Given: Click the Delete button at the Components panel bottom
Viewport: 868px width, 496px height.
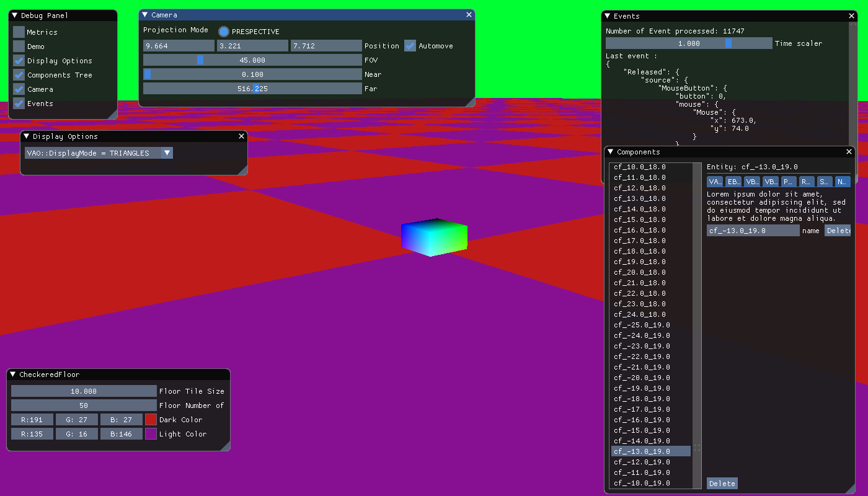Looking at the screenshot, I should click(722, 484).
